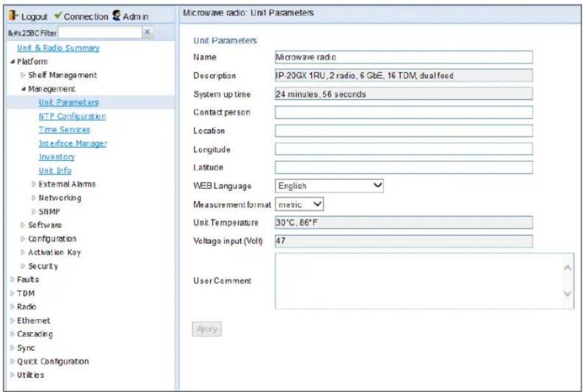583x392 pixels.
Task: Expand SNMP tree node
Action: click(34, 211)
